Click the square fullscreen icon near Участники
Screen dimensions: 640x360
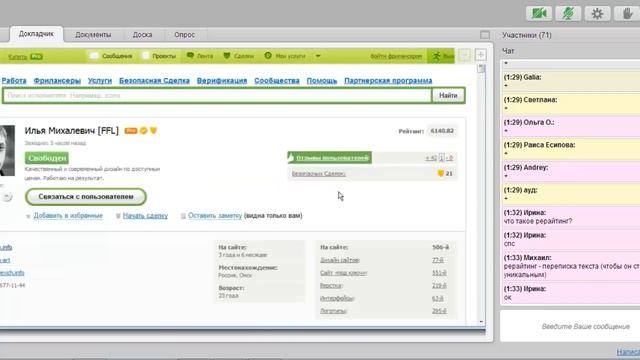[x=484, y=35]
